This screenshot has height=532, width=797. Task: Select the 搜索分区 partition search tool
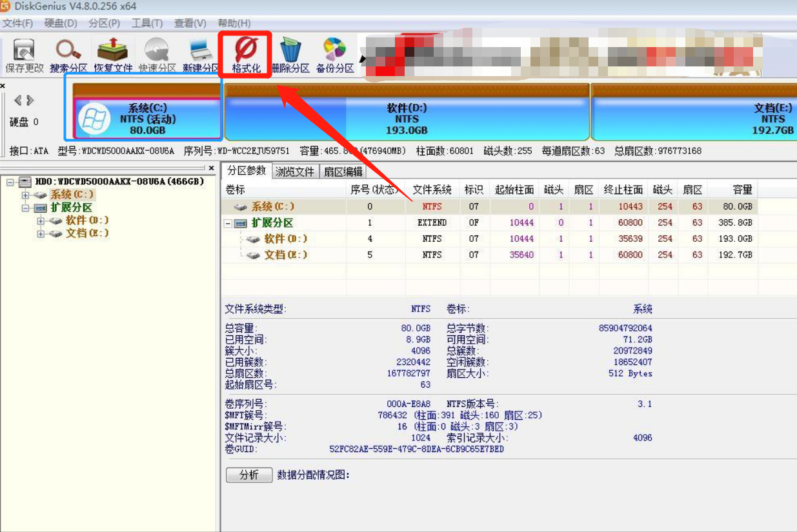click(x=67, y=55)
